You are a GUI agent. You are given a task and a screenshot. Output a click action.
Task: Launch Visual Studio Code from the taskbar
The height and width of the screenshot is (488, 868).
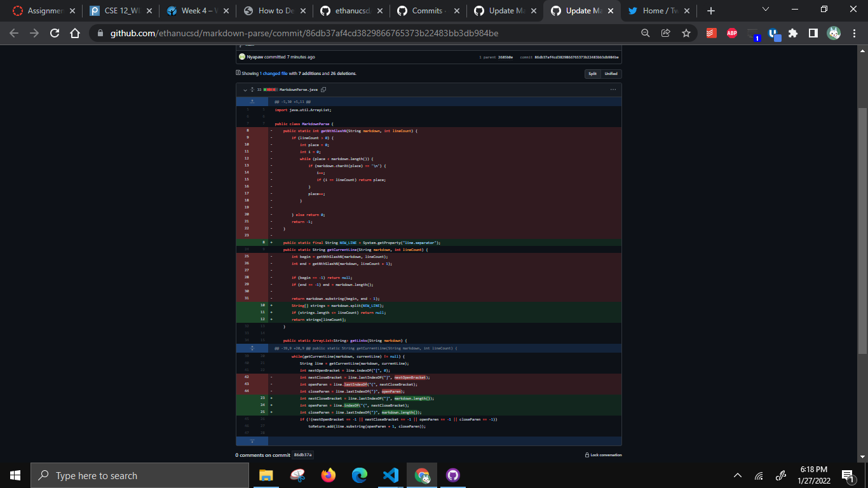pyautogui.click(x=391, y=475)
